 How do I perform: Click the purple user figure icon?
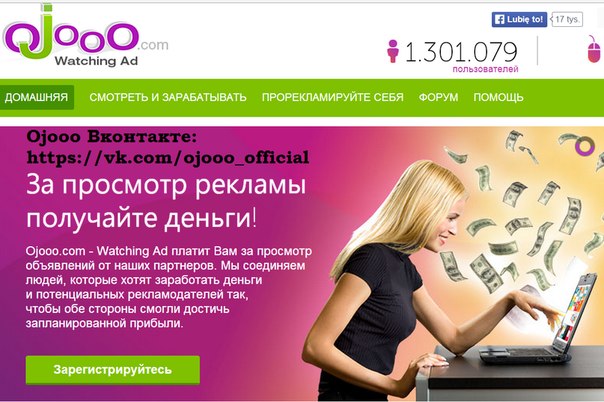(393, 51)
